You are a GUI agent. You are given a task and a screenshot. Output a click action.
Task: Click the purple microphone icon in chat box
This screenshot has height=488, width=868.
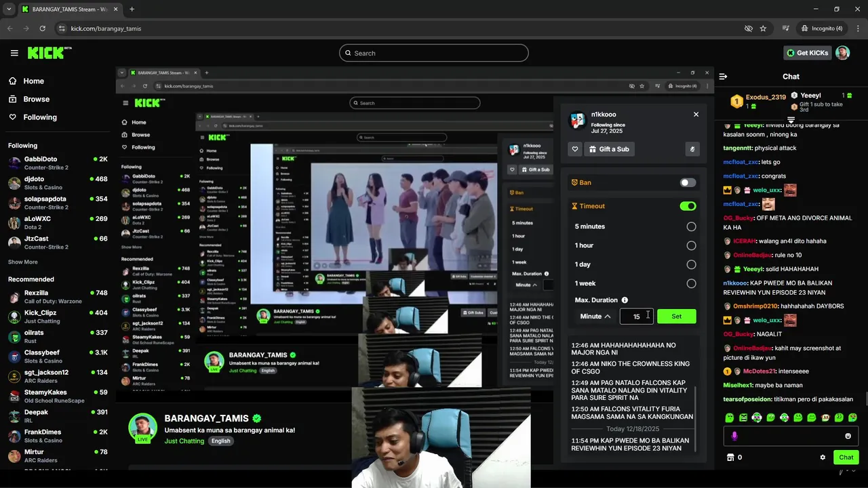[x=734, y=436]
